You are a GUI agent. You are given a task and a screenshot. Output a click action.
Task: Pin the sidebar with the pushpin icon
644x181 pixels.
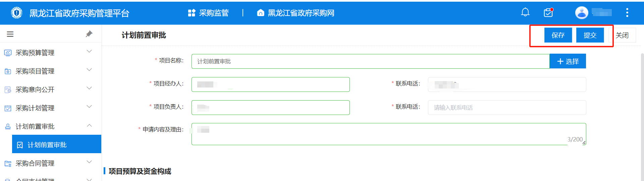89,34
